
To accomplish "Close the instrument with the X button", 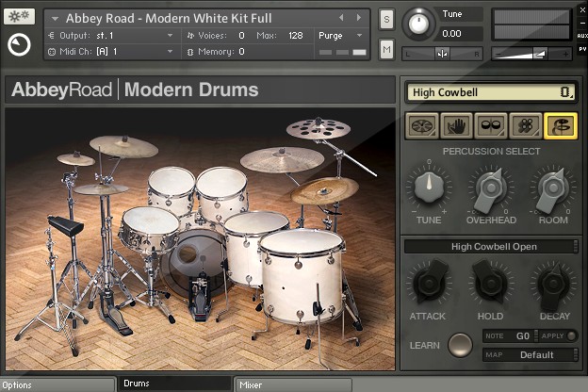I will (582, 9).
